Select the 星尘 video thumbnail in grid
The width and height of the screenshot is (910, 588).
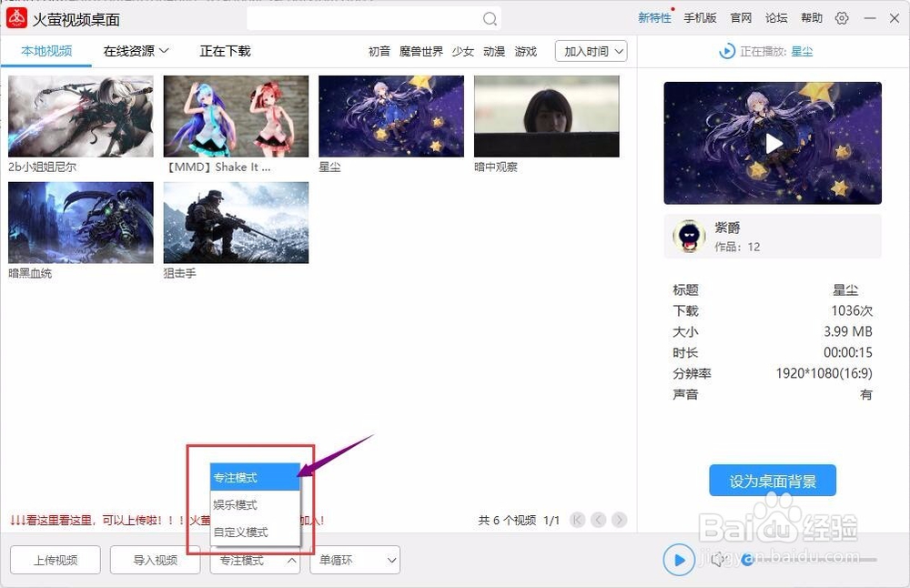pos(391,117)
